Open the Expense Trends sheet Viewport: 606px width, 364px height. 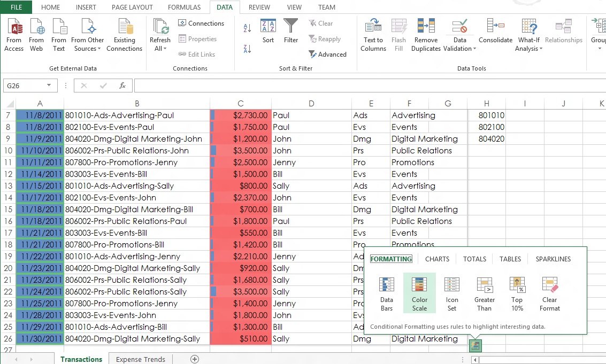point(140,359)
